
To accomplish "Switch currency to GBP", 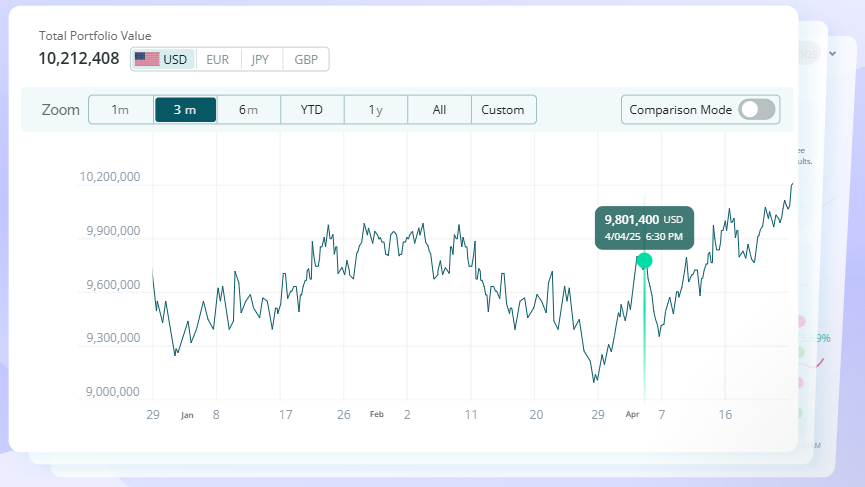I will tap(306, 59).
